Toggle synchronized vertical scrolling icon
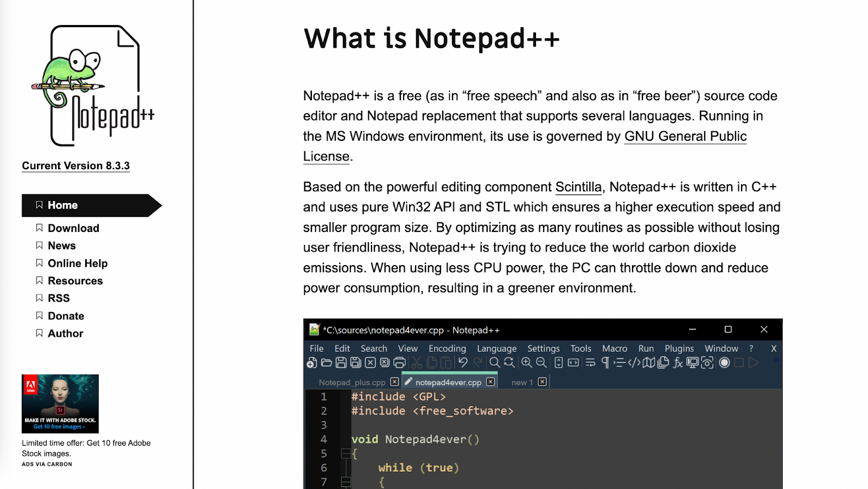 [559, 363]
